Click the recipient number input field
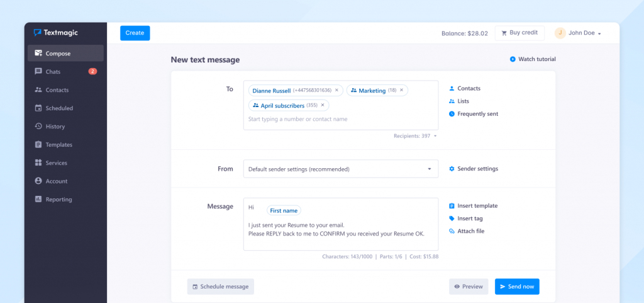644x303 pixels. point(340,119)
